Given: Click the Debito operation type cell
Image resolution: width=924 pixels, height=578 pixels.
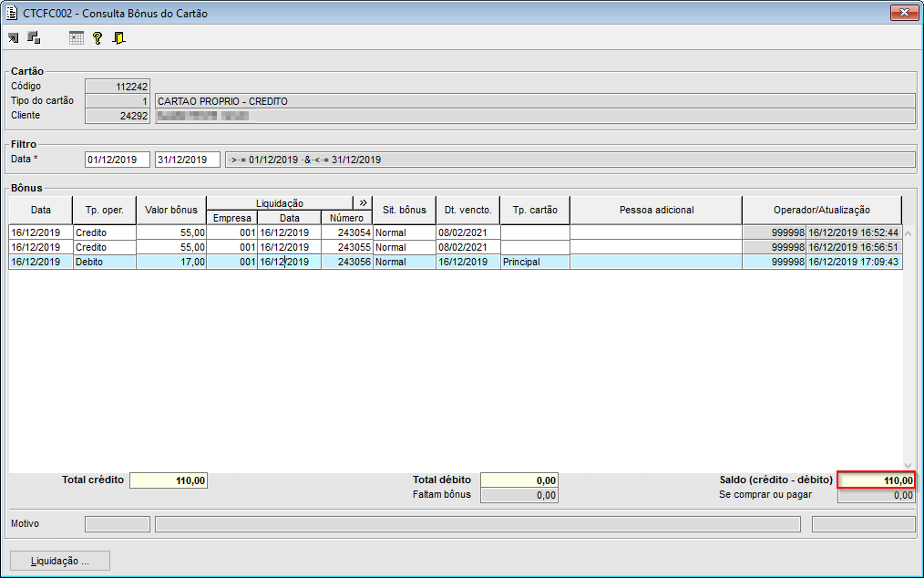Looking at the screenshot, I should [104, 262].
